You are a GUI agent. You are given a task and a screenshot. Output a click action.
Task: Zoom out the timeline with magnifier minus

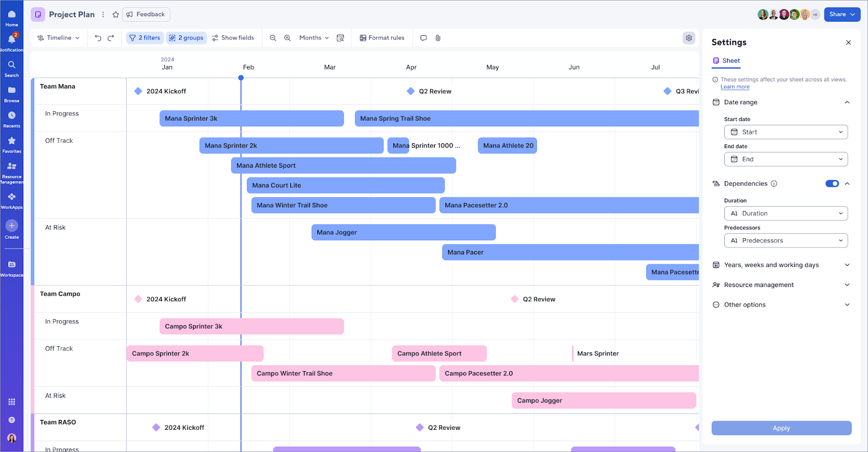pos(273,38)
